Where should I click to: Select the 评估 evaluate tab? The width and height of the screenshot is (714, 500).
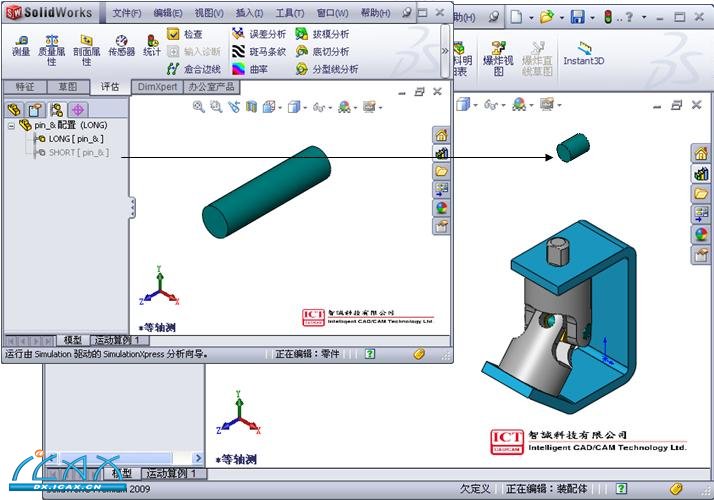[110, 87]
